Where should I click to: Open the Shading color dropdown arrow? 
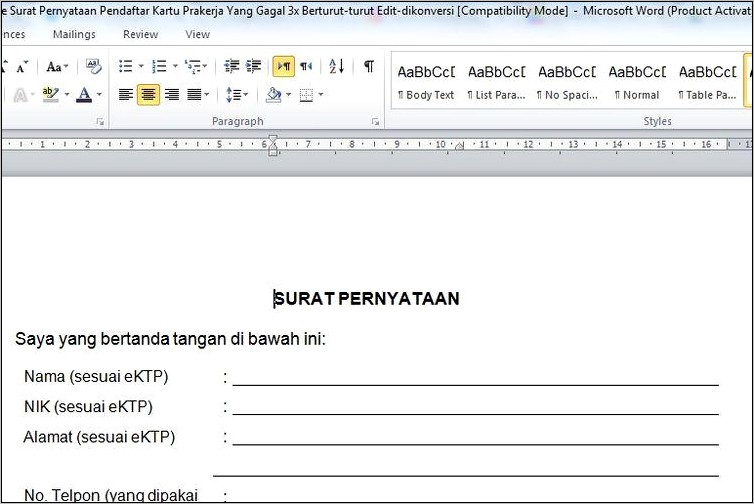289,94
